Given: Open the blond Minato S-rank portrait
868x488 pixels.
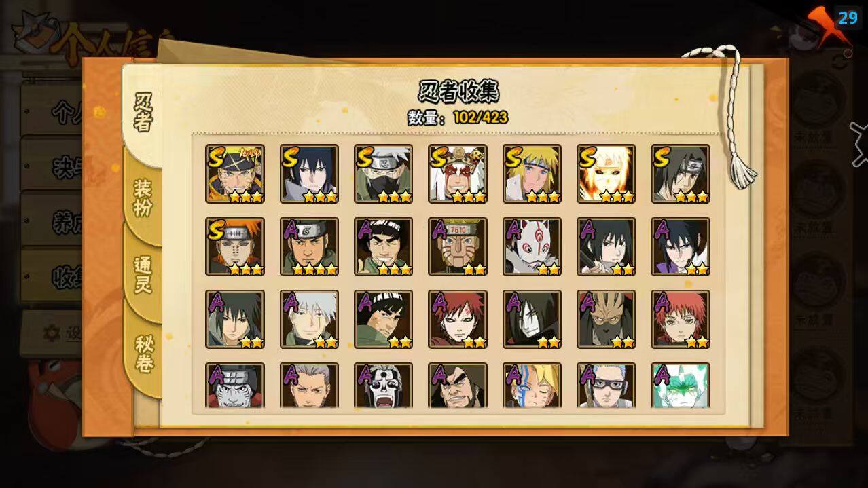Looking at the screenshot, I should coord(532,174).
